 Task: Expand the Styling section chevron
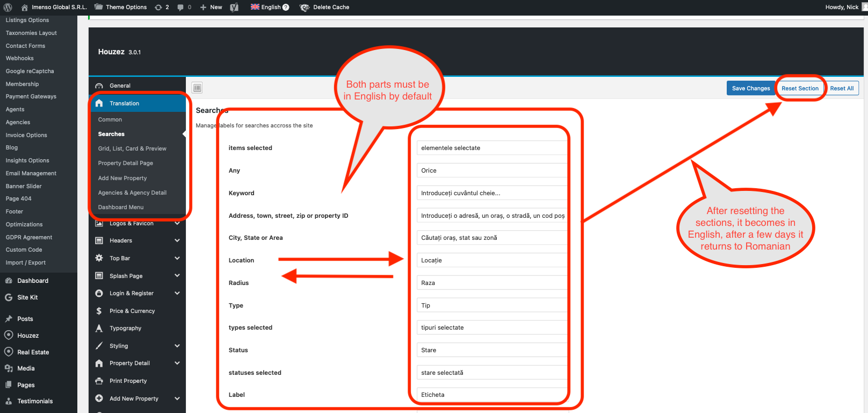tap(177, 346)
